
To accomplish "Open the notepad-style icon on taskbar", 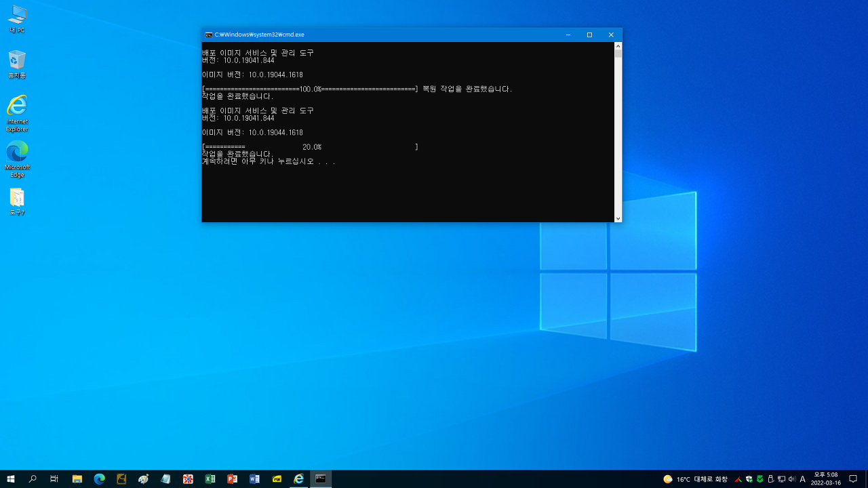I will coord(166,479).
